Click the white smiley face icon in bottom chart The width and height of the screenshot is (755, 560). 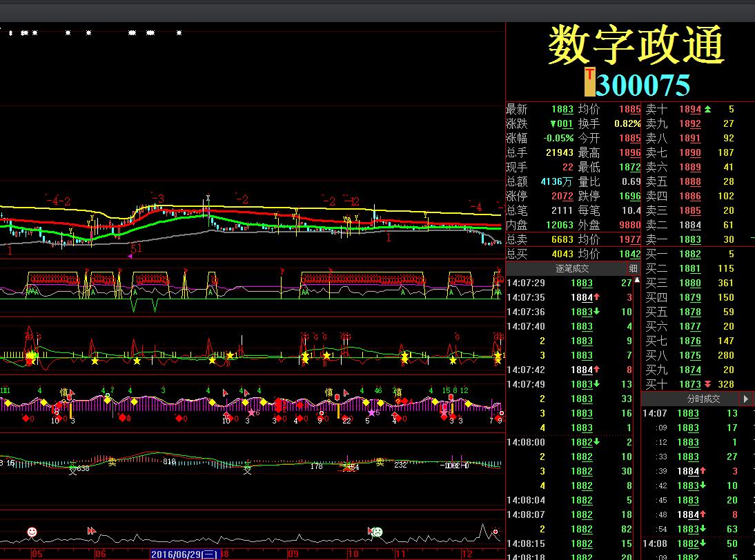pyautogui.click(x=32, y=532)
